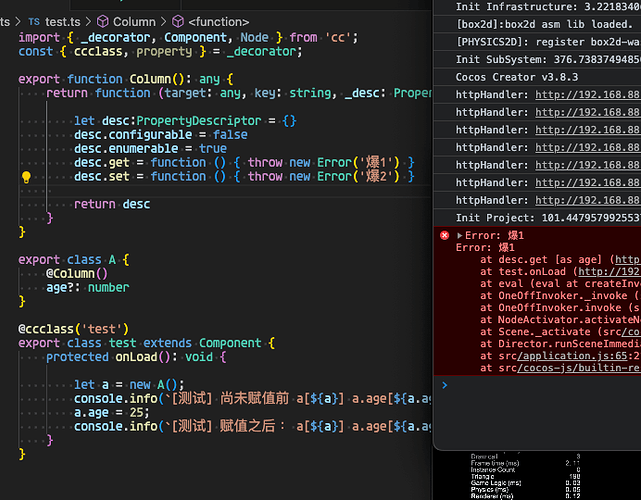Viewport: 641px width, 500px height.
Task: Expand the 'Error: 爆1' disclosure triangle
Action: click(459, 235)
